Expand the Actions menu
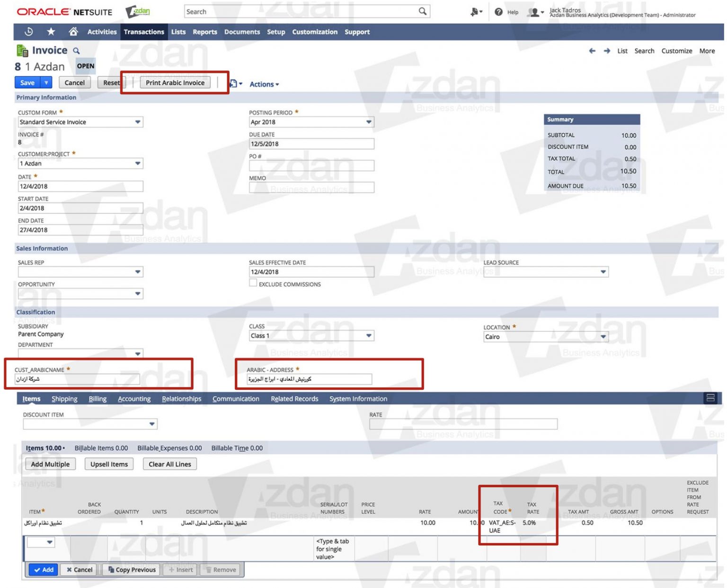Viewport: 727px width, 588px height. tap(264, 84)
